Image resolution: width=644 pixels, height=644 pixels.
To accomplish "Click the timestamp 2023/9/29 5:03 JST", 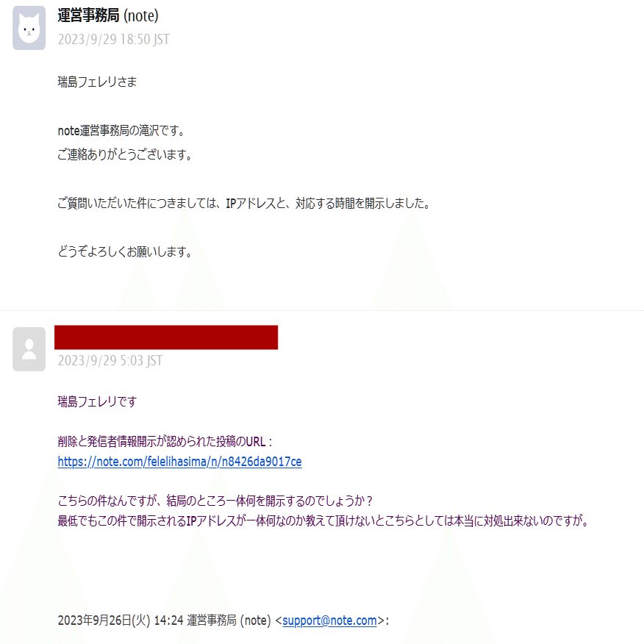I will pos(110,360).
